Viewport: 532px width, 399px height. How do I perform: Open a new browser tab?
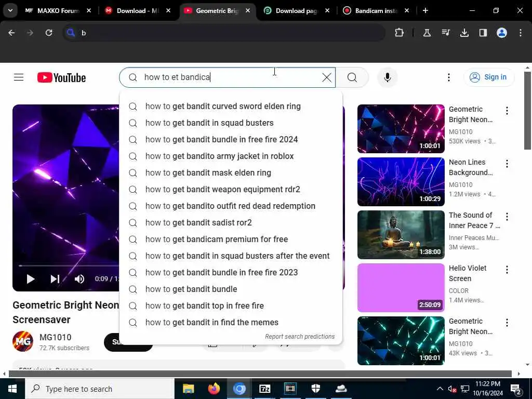(425, 10)
